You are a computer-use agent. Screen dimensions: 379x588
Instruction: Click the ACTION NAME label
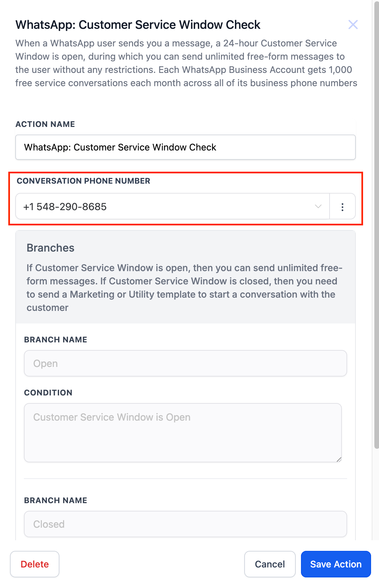[x=45, y=124]
